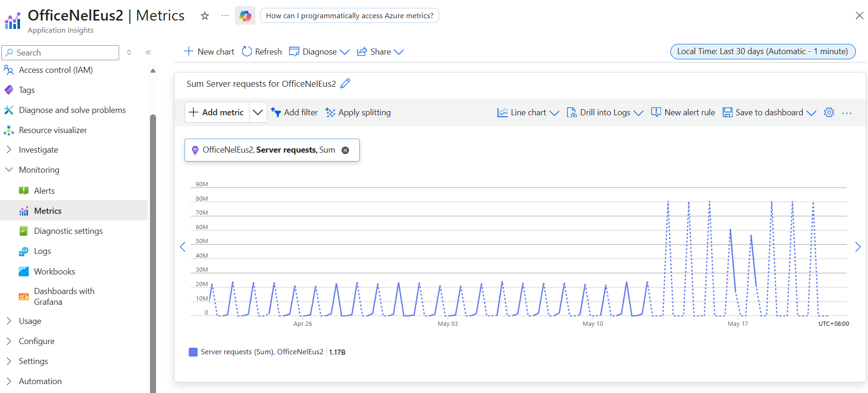Click the expand/collapse sort arrows next to Search
868x393 pixels.
129,53
